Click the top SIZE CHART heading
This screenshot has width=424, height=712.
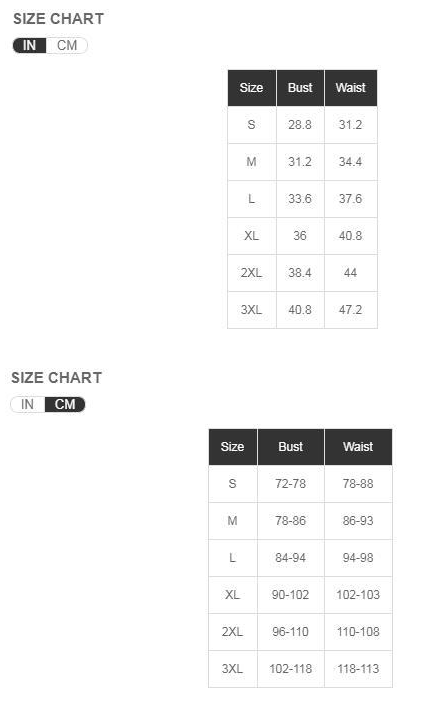coord(59,19)
